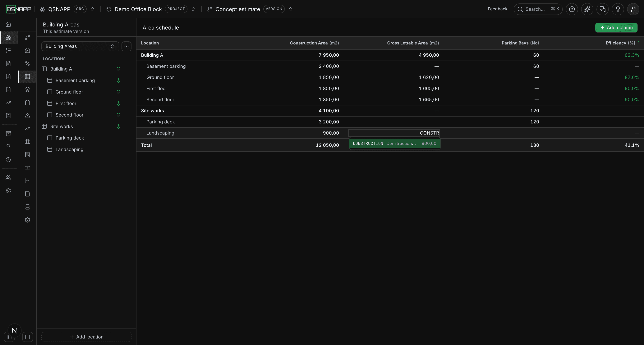Open the clipboard checkmark sidebar icon
This screenshot has height=345, width=644.
pos(8,90)
